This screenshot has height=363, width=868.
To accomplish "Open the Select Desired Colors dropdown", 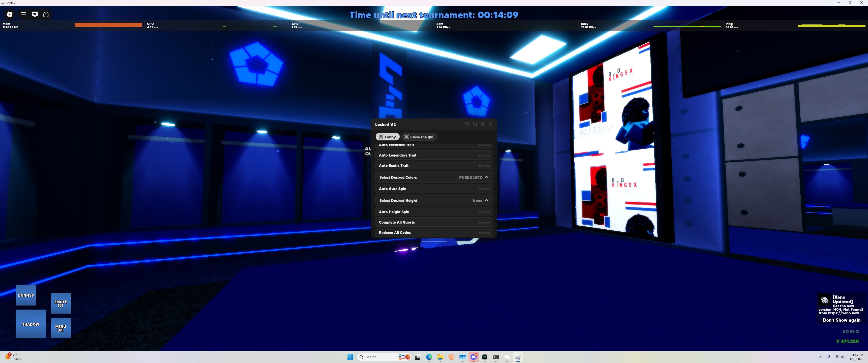I will [434, 177].
